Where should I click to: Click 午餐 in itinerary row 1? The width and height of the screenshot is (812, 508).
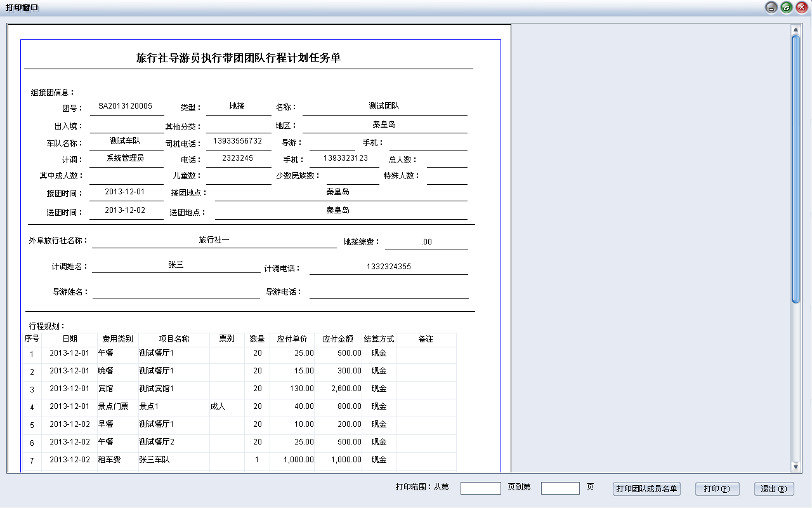pyautogui.click(x=105, y=353)
